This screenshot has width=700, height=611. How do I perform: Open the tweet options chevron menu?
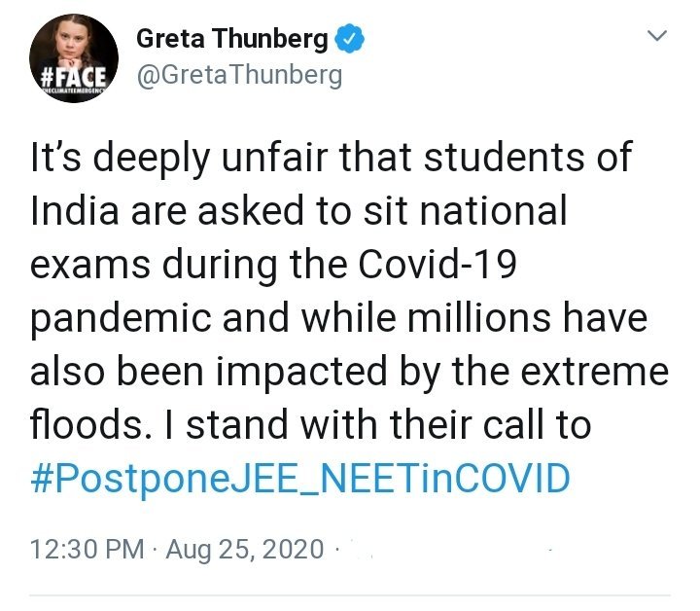click(657, 36)
